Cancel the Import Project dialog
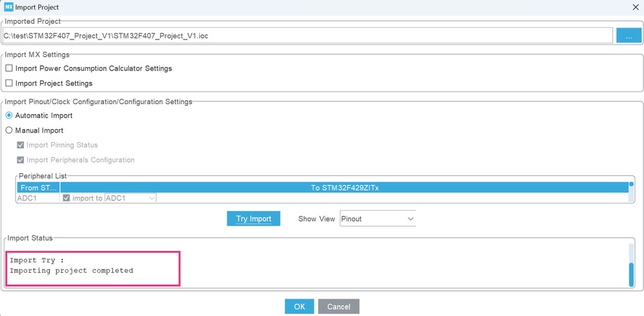This screenshot has width=644, height=316. point(339,306)
